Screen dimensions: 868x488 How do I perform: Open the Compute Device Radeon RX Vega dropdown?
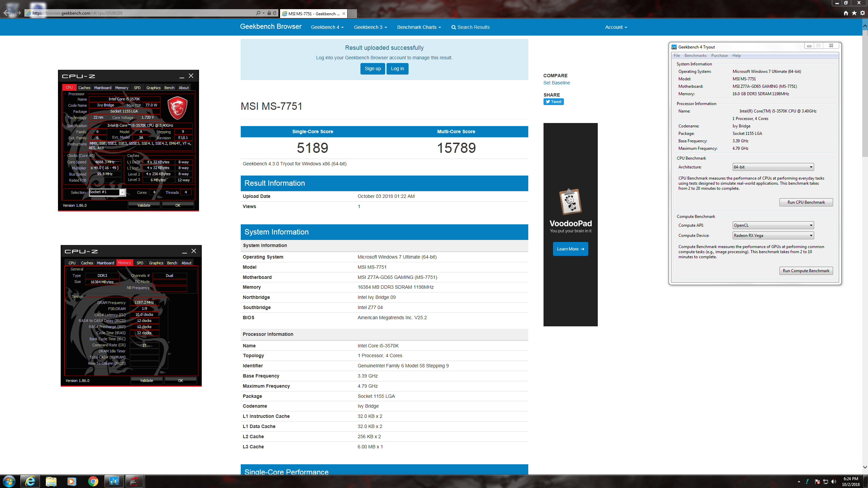tap(773, 236)
